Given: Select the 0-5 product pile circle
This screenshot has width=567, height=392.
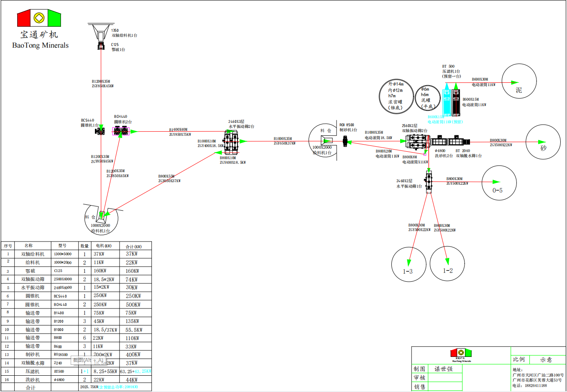Looking at the screenshot, I should click(x=499, y=183).
